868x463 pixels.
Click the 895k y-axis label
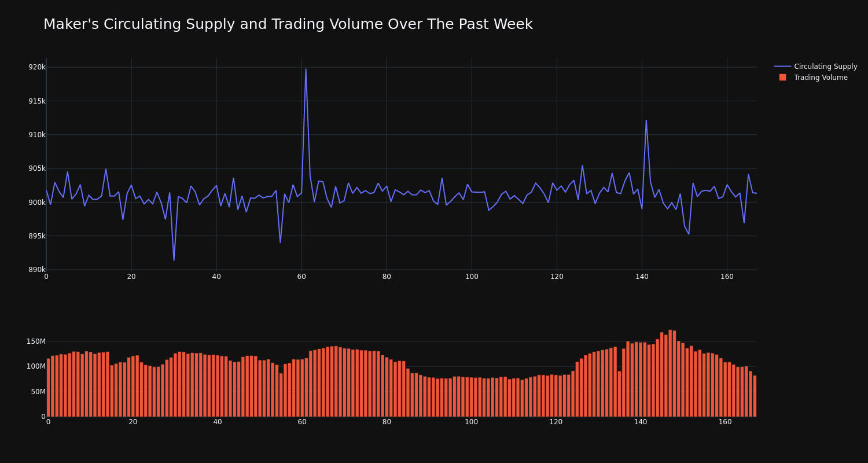pyautogui.click(x=36, y=236)
